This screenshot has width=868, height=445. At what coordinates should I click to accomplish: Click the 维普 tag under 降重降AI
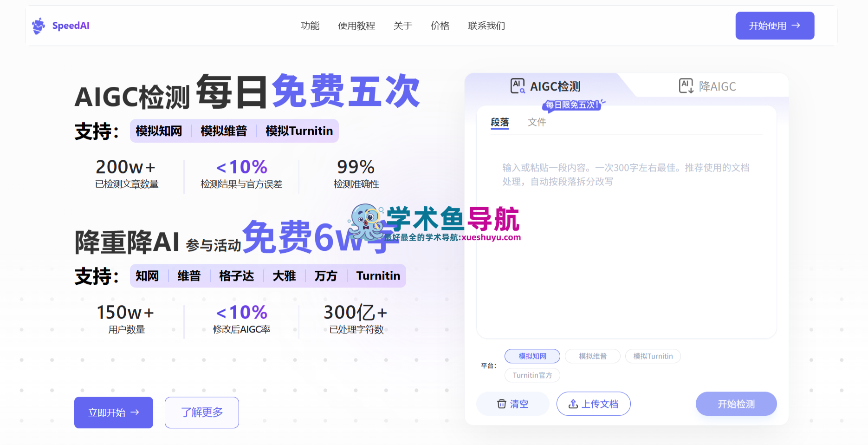click(189, 276)
